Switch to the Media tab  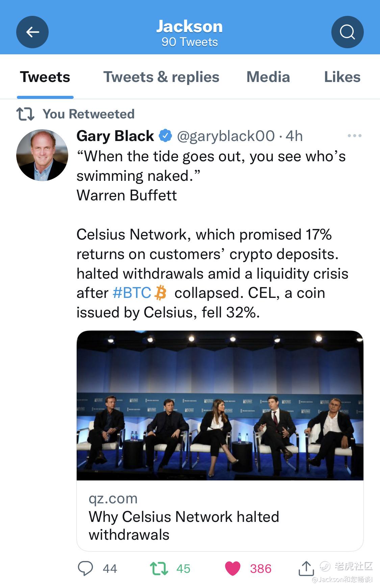268,77
